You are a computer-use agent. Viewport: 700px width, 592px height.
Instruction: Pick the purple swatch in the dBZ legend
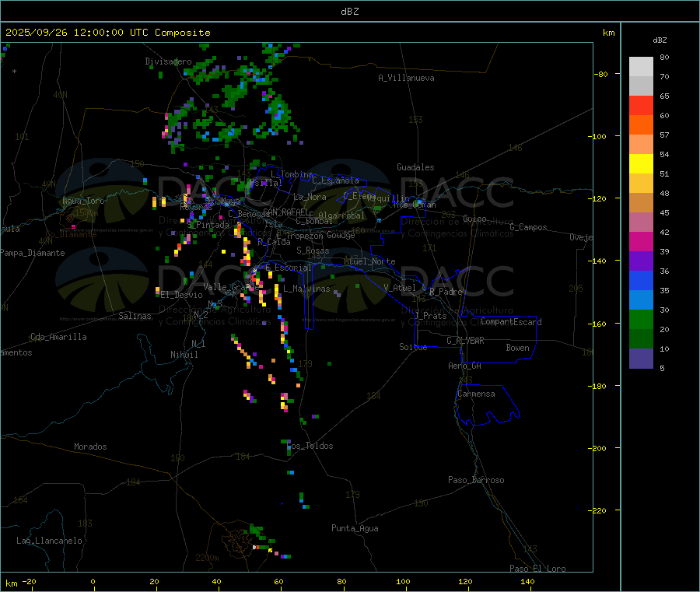click(641, 261)
